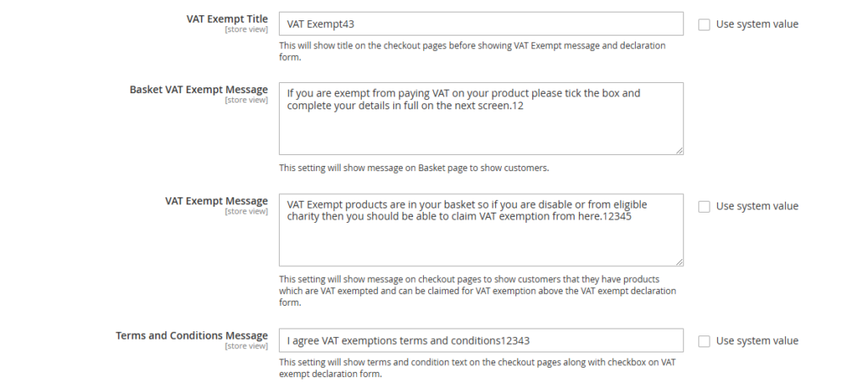
Task: Click the Basket page help note text
Action: click(x=414, y=168)
